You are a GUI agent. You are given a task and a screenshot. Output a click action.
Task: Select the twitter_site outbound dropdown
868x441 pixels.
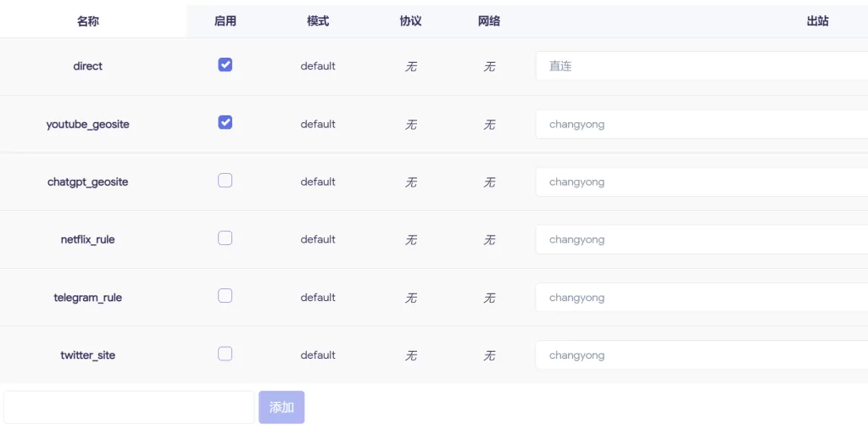click(x=702, y=355)
